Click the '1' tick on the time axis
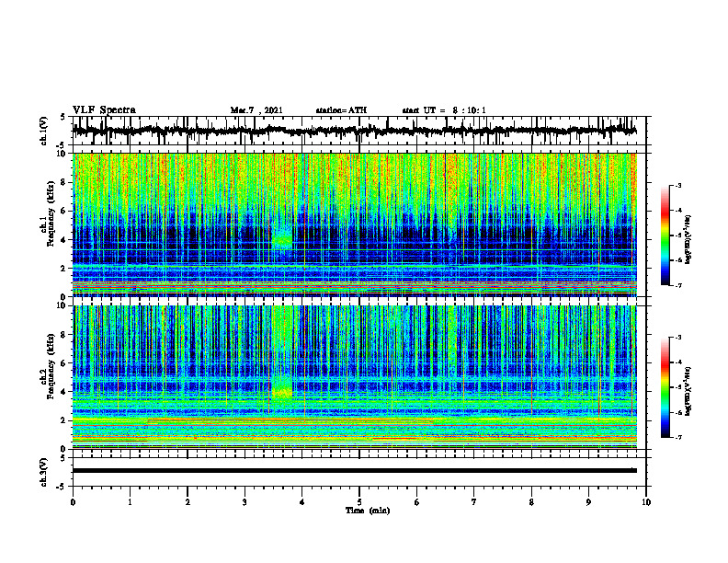This screenshot has width=728, height=563. point(130,502)
